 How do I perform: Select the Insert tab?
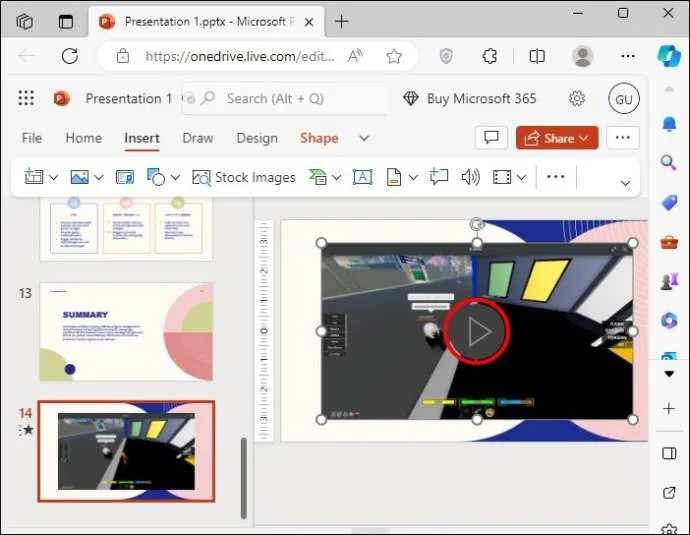tap(142, 138)
